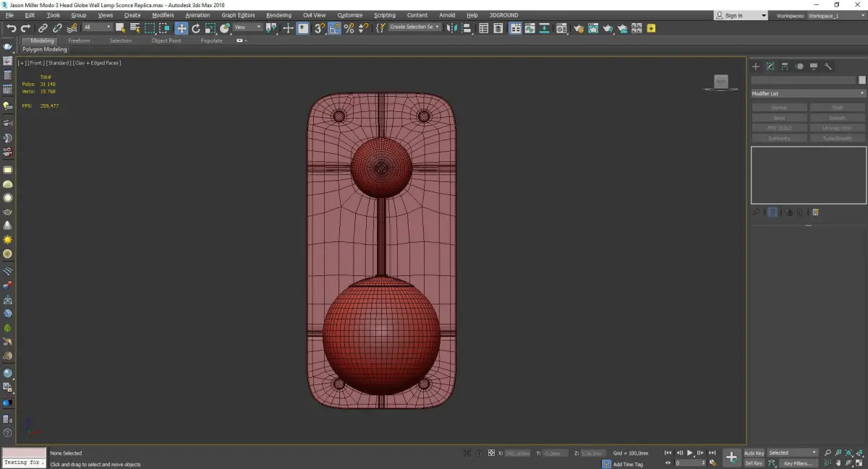The image size is (868, 469).
Task: Toggle the Ribbon display icon
Action: 516,28
